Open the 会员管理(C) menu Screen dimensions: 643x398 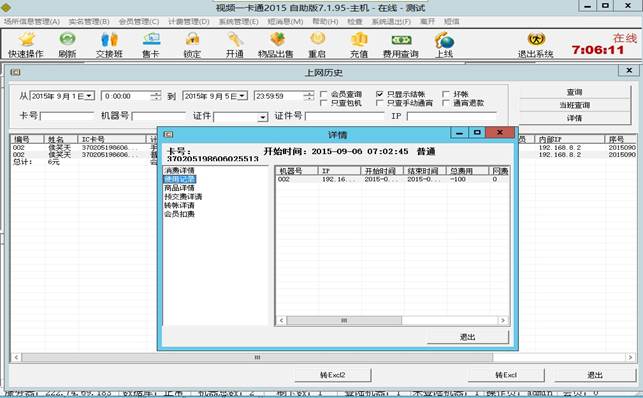[139, 21]
